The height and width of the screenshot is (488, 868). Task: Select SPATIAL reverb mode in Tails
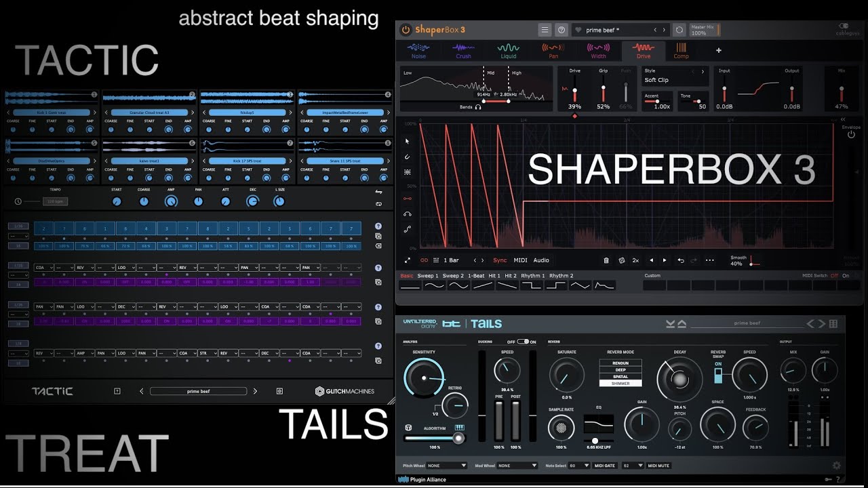pyautogui.click(x=620, y=377)
